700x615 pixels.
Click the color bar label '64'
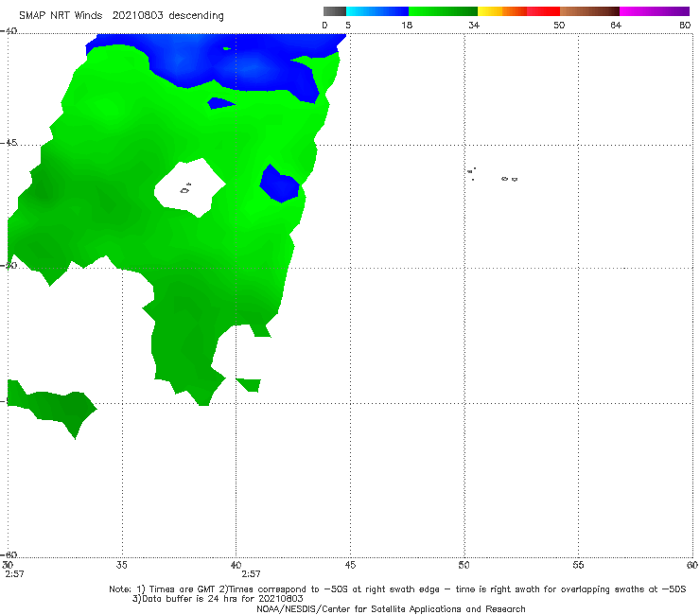tap(616, 25)
